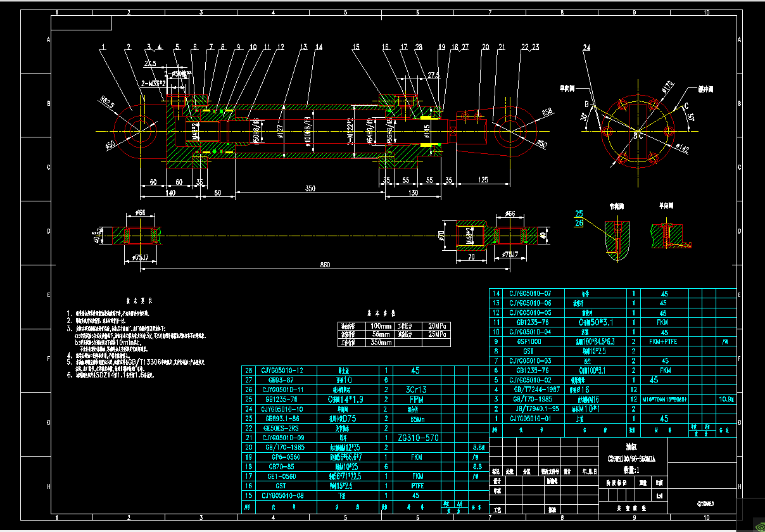Screen dimensions: 765x532
Task: Click balloon number 24 above the circular view
Action: [586, 47]
